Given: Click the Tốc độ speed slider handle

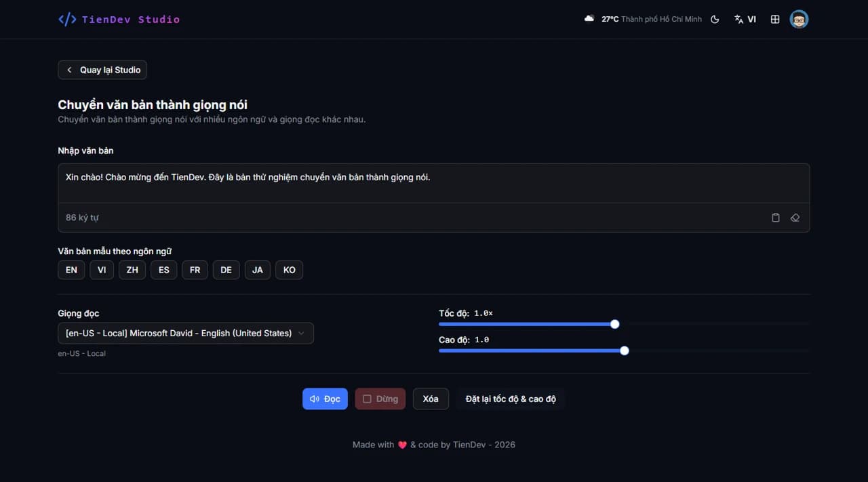Looking at the screenshot, I should [615, 324].
